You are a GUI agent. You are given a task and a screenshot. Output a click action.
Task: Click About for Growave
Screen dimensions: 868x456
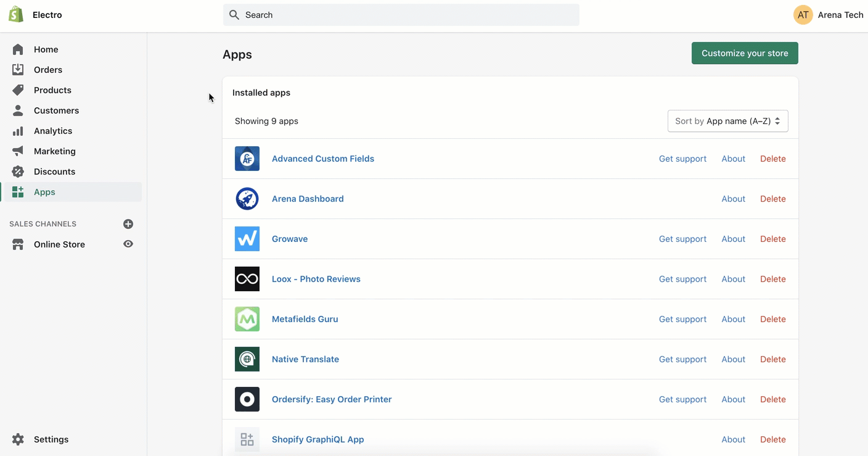(734, 239)
